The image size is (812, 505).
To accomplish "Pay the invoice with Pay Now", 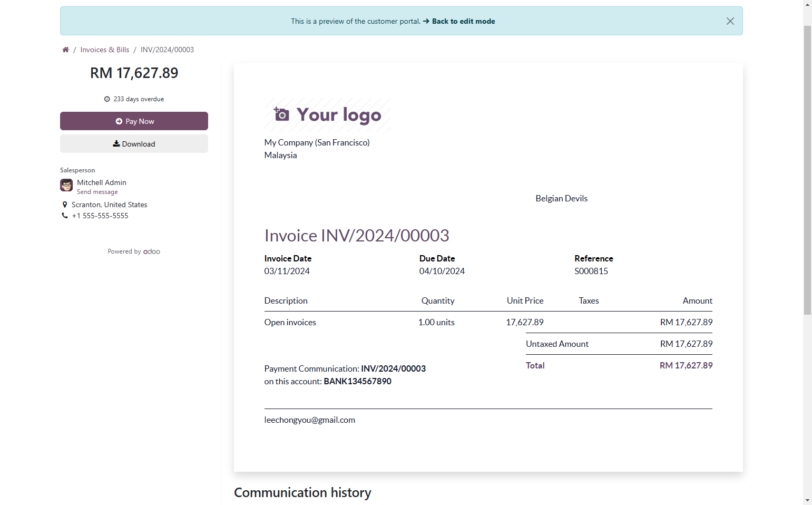I will coord(134,121).
